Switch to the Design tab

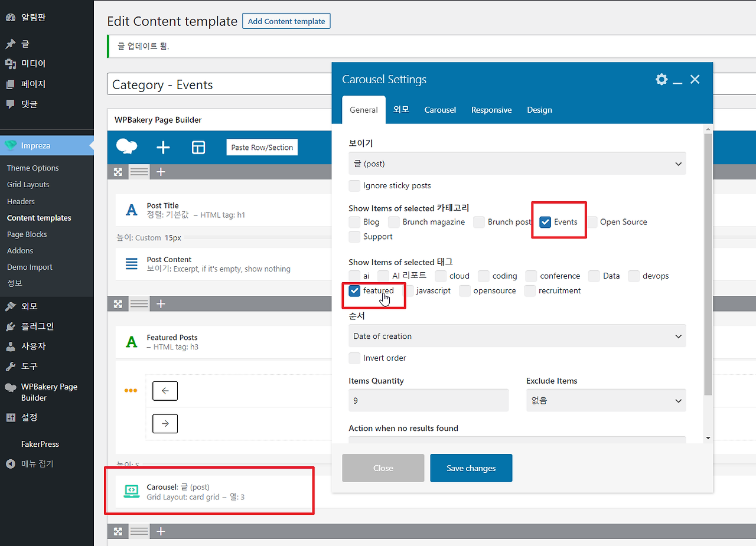pos(539,110)
